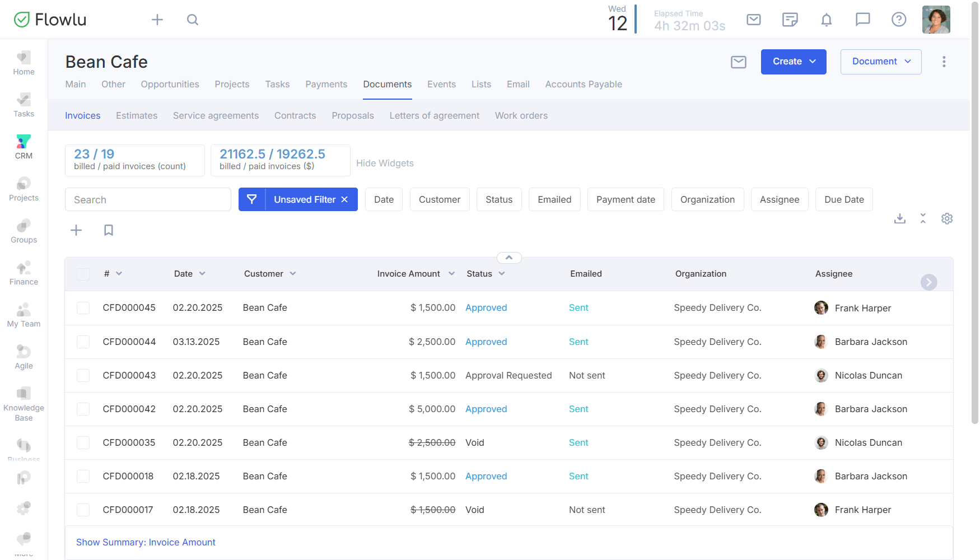
Task: Open CRM module in sidebar
Action: (24, 147)
